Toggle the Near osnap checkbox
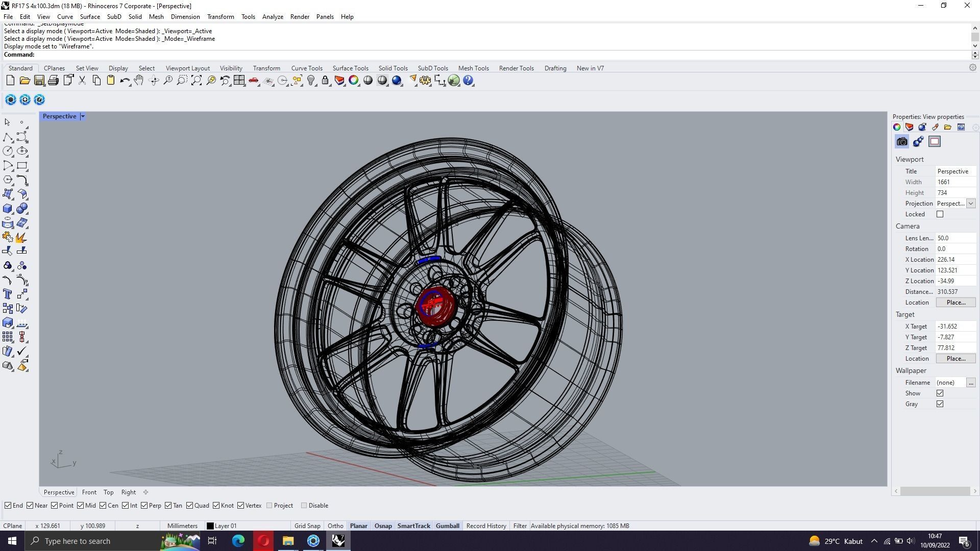Screen dimensions: 980x551 30,506
